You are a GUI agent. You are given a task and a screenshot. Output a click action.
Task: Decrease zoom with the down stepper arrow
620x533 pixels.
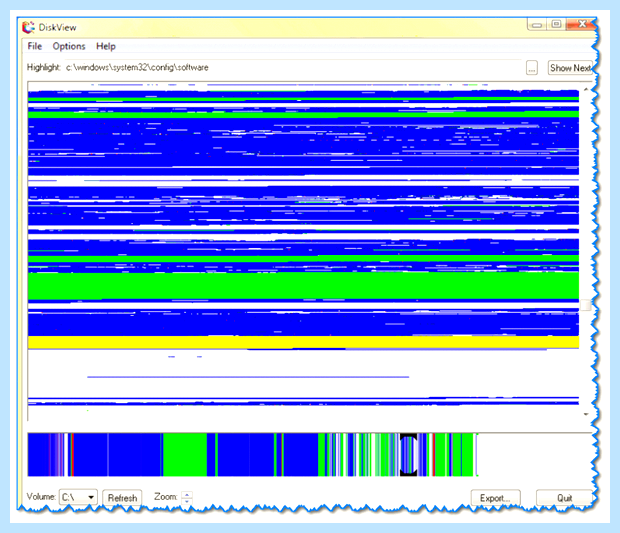pyautogui.click(x=187, y=501)
